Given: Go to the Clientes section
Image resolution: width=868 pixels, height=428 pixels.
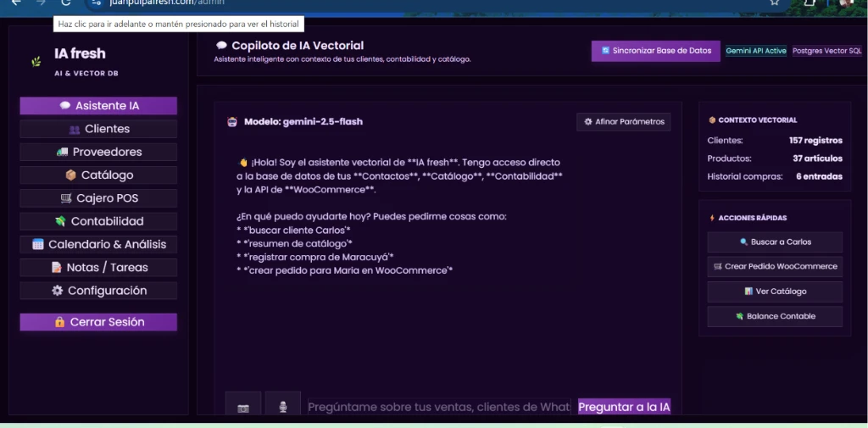Looking at the screenshot, I should point(98,129).
